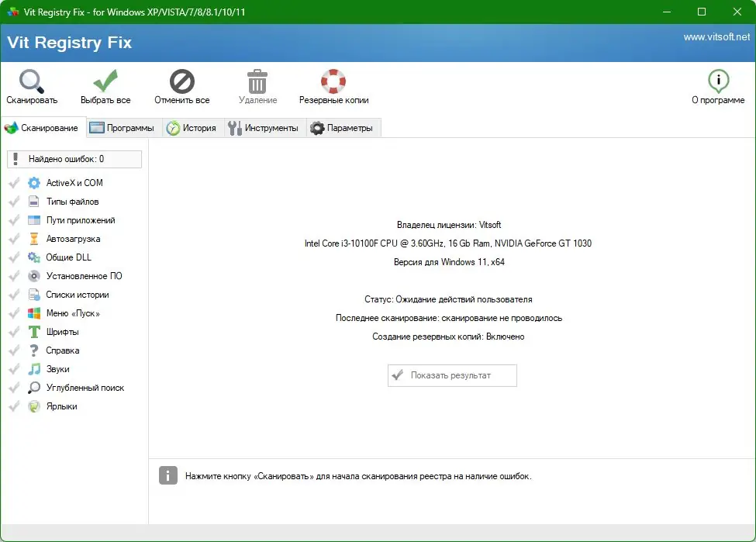Open the Параметры tab

[x=343, y=127]
